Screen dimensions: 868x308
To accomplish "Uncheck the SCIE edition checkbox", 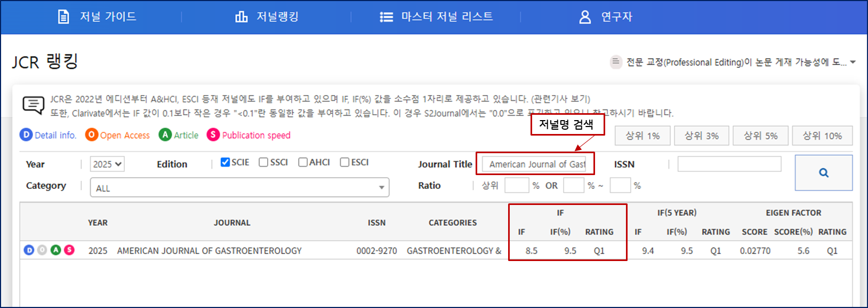I will tap(225, 162).
